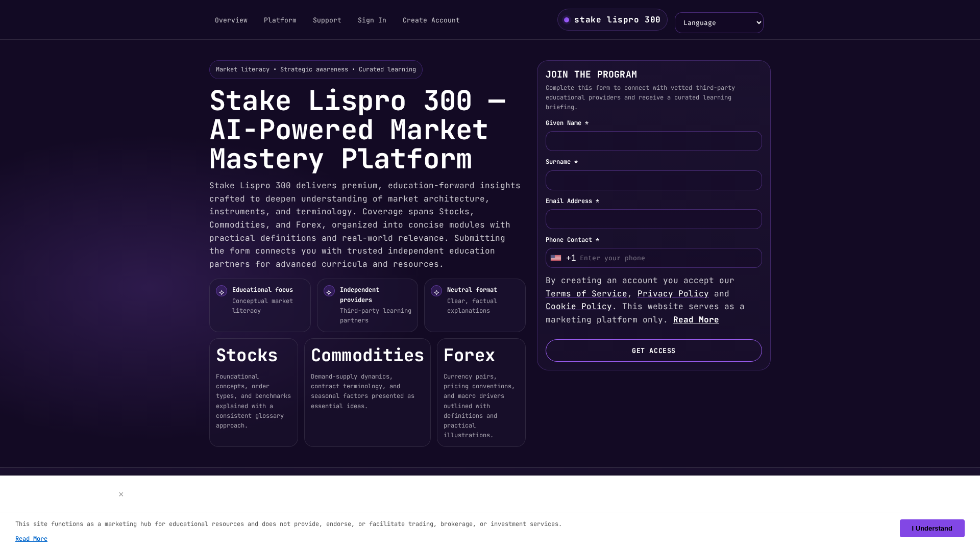The height and width of the screenshot is (551, 980).
Task: Go to Overview in navigation
Action: (x=231, y=20)
